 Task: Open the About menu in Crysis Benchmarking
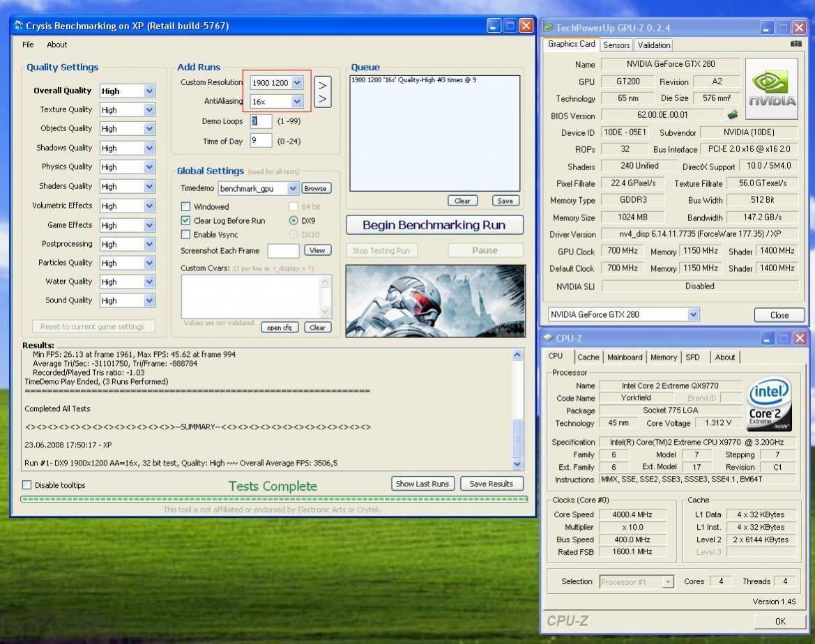tap(56, 45)
